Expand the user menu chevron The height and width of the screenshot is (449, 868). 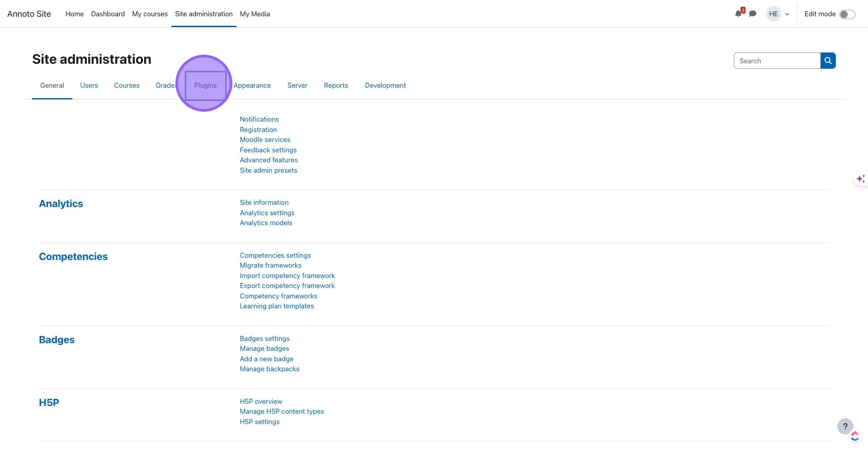[x=787, y=14]
